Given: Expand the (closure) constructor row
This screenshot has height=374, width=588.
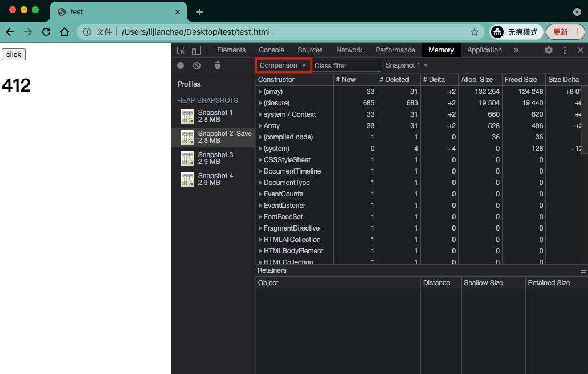Looking at the screenshot, I should click(260, 103).
